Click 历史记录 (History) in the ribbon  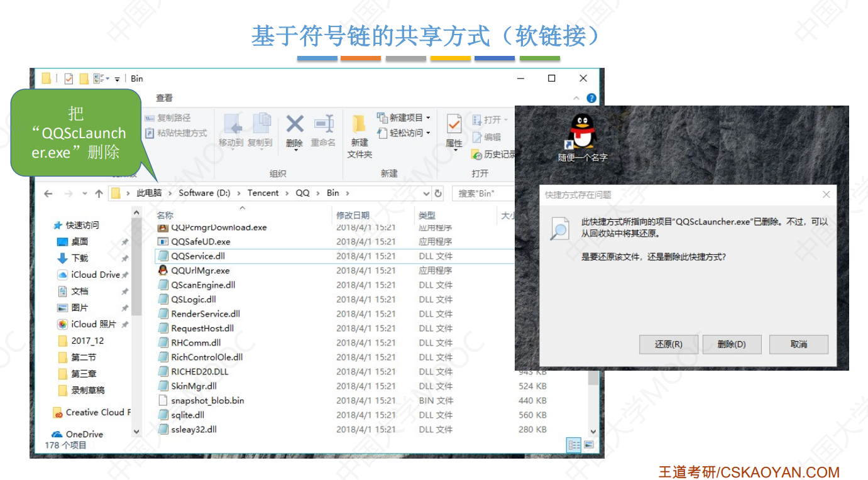point(494,154)
